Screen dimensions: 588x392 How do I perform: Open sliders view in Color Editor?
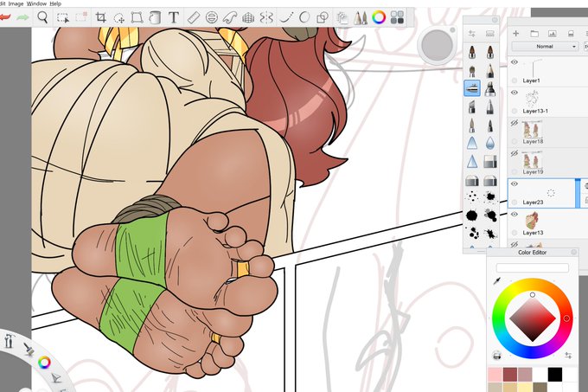[568, 355]
